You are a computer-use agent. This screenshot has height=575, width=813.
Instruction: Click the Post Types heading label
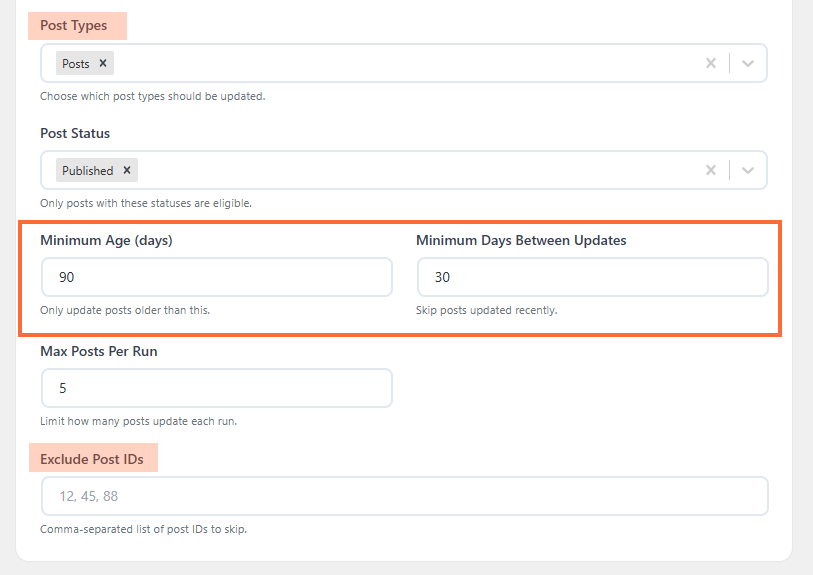point(74,25)
